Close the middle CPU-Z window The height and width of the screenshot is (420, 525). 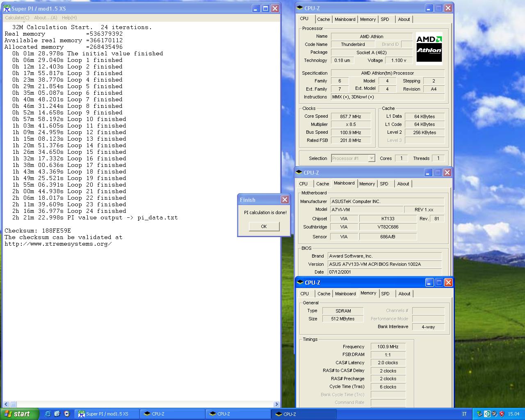tap(447, 172)
